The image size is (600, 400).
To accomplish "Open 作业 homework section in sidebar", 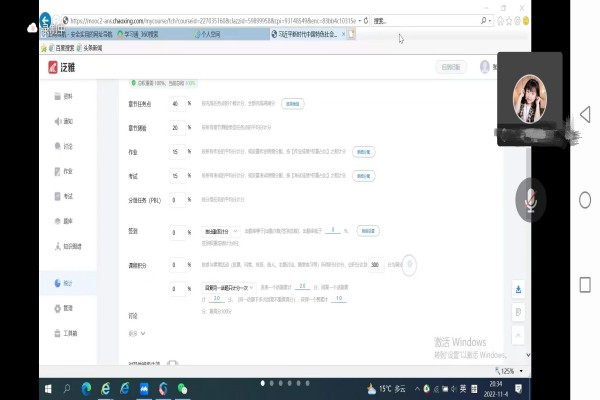I will click(x=67, y=171).
